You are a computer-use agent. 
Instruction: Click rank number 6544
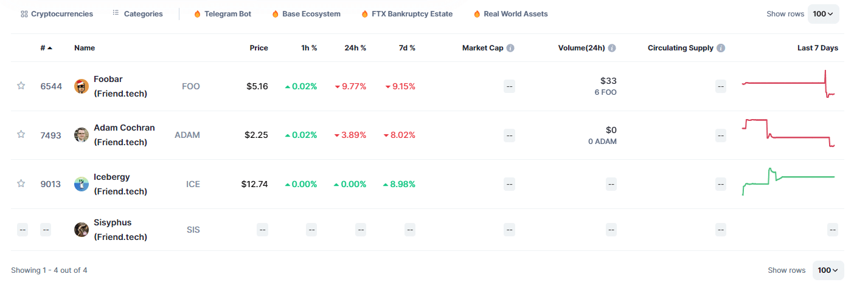pyautogui.click(x=51, y=86)
